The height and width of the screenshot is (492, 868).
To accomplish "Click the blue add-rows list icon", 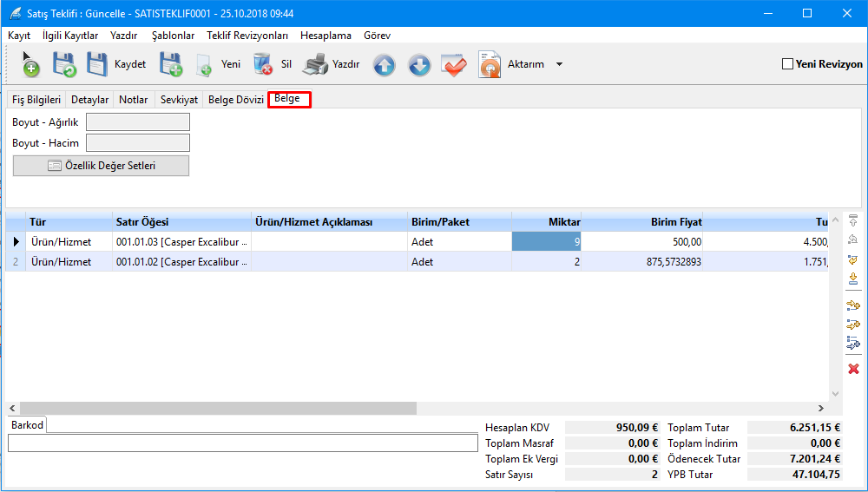I will pyautogui.click(x=853, y=343).
